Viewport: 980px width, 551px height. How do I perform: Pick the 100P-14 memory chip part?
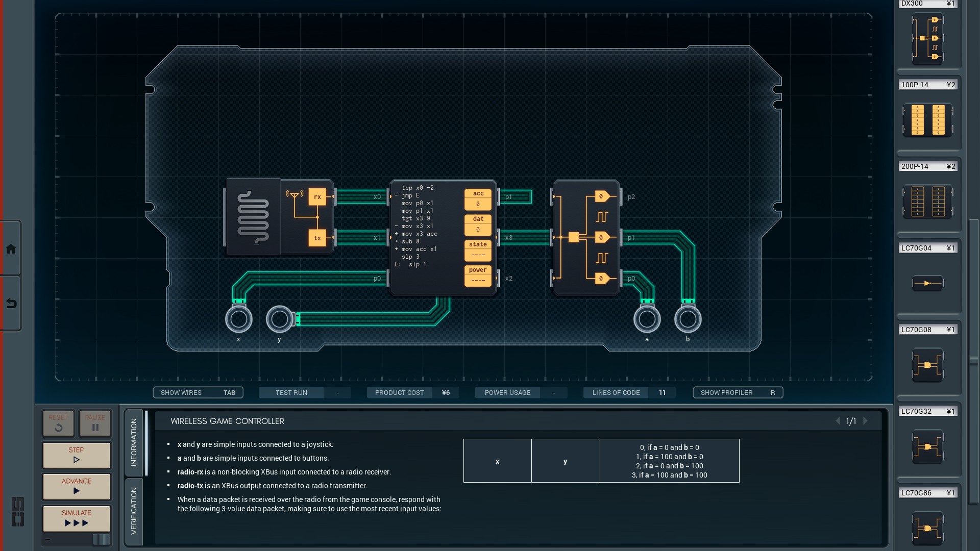pos(927,120)
